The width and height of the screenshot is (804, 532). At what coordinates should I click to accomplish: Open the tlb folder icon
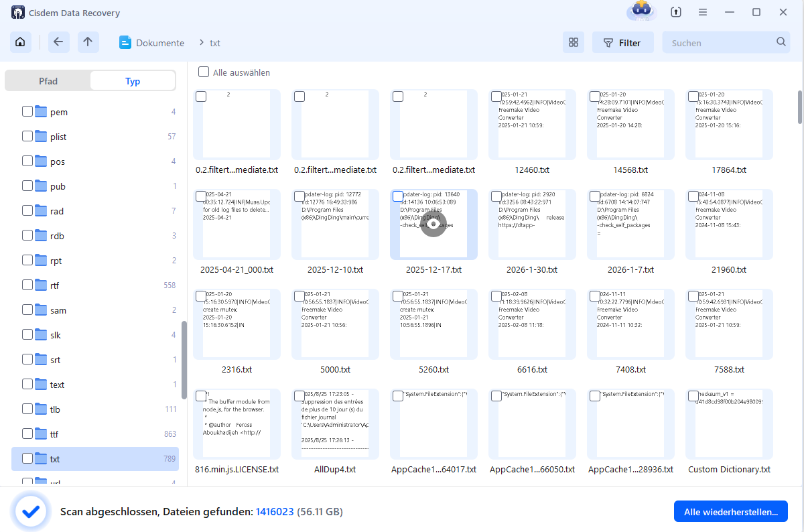(41, 409)
